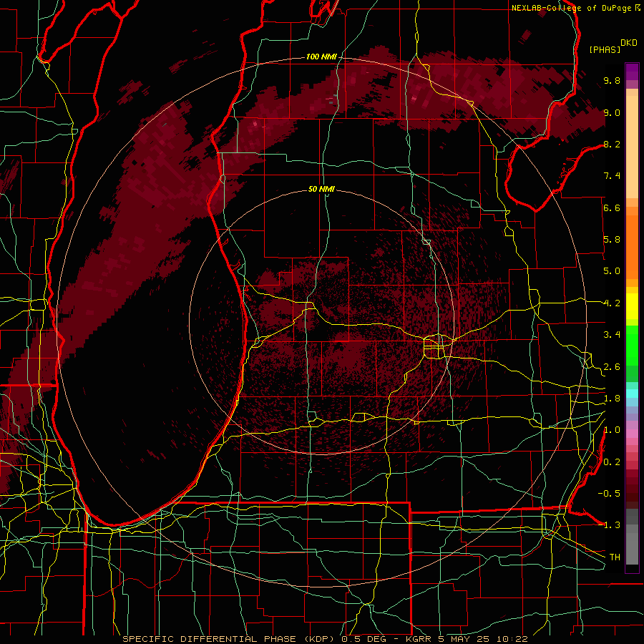Click the DKD legend header label
The width and height of the screenshot is (644, 644).
(x=629, y=43)
